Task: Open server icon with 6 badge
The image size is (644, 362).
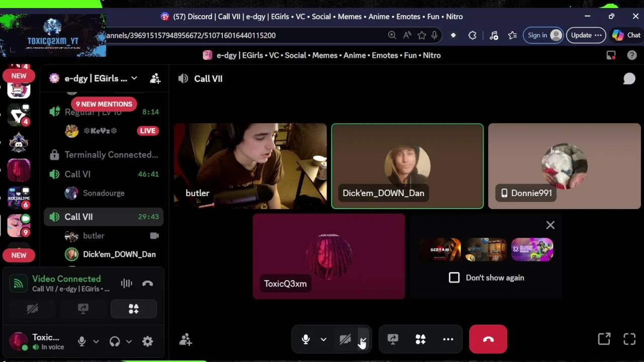Action: tap(19, 198)
